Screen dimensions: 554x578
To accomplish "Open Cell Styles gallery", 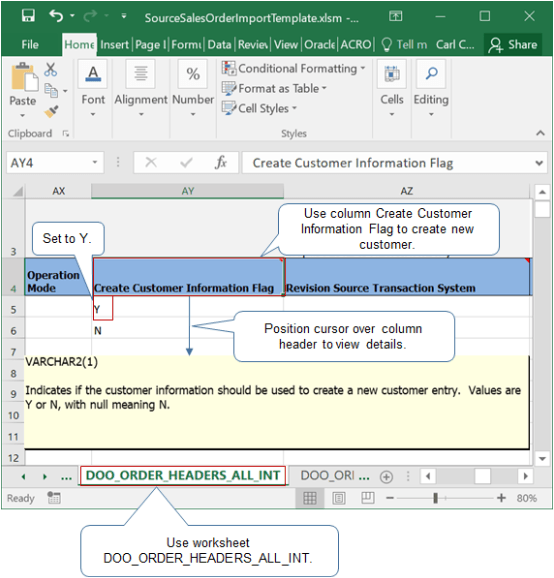I will pyautogui.click(x=259, y=108).
